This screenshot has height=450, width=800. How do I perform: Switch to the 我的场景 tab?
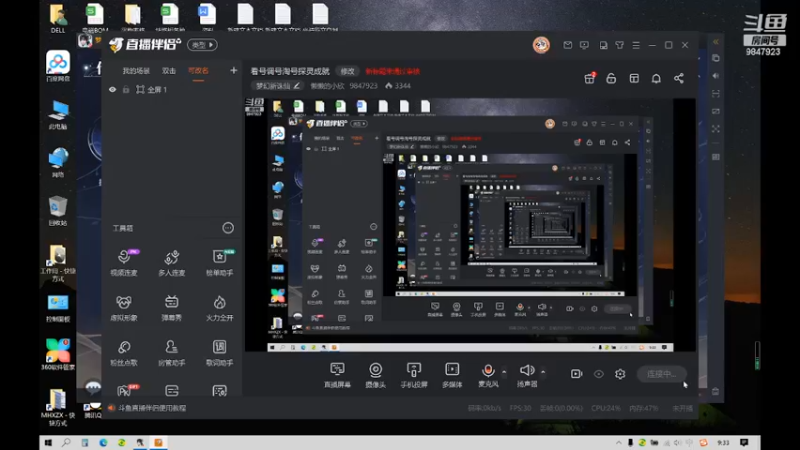point(136,71)
